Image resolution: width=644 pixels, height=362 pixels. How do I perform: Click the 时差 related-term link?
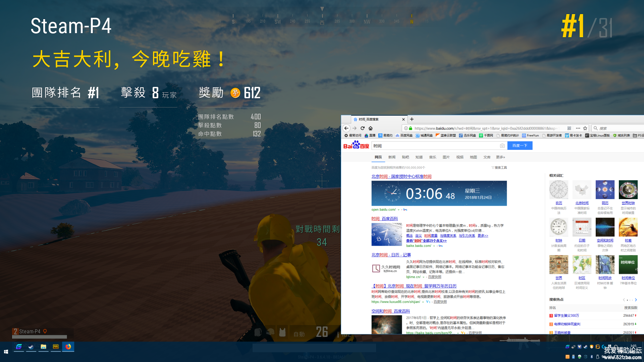click(628, 240)
